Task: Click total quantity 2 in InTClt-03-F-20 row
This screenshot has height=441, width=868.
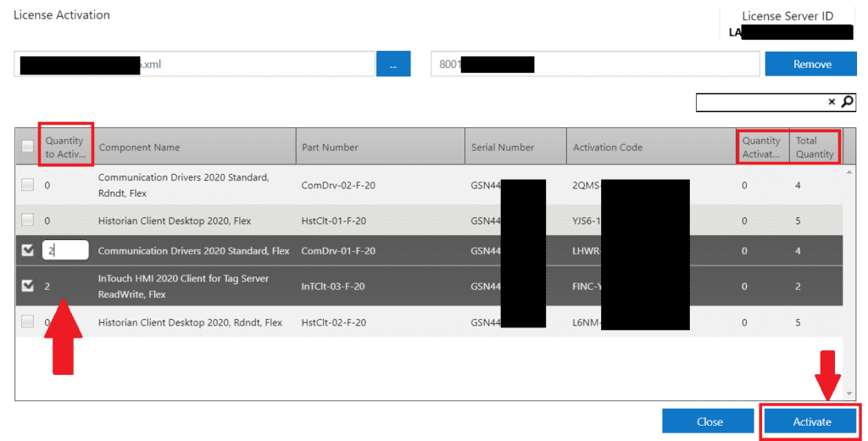Action: 798,287
